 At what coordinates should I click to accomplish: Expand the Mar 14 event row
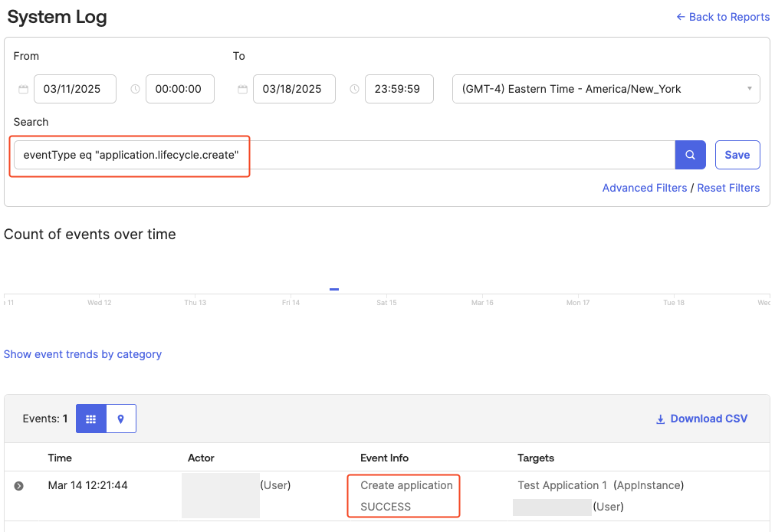(x=19, y=486)
